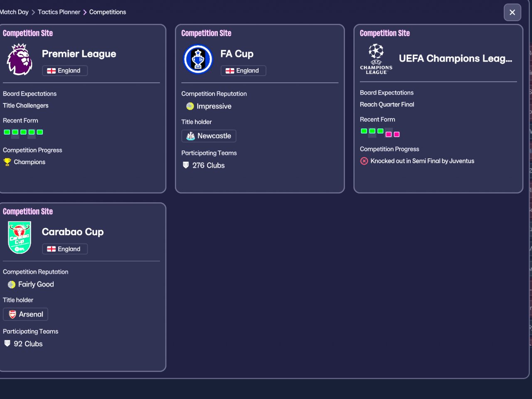The image size is (532, 399).
Task: Click Knocked out in Semi Final by Juventus
Action: [x=422, y=161]
